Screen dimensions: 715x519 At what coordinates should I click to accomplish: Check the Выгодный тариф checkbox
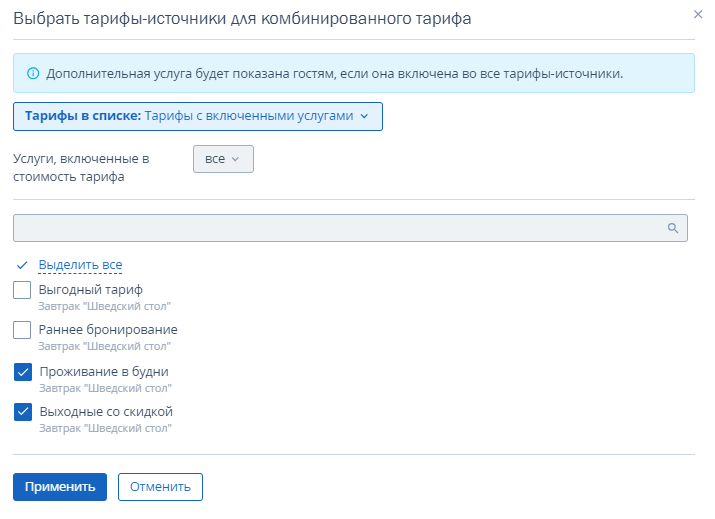(22, 290)
